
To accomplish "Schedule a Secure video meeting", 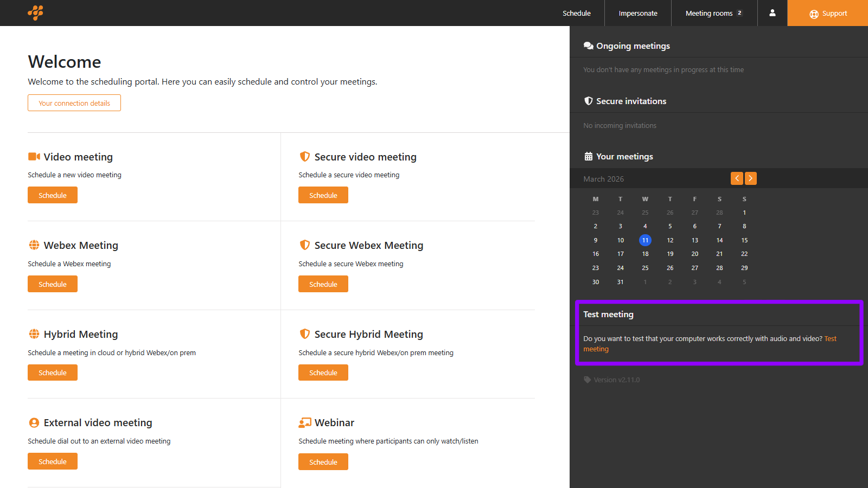I will point(323,195).
